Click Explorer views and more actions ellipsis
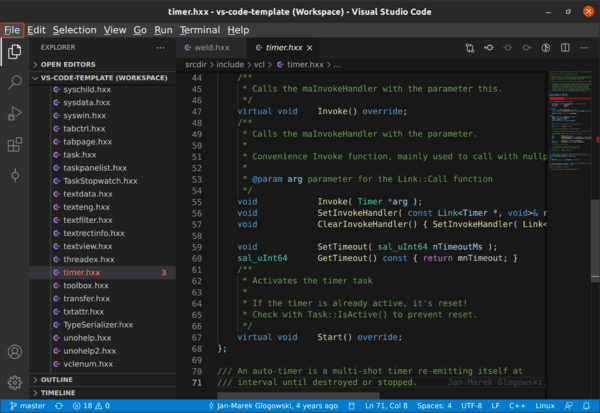 [160, 48]
